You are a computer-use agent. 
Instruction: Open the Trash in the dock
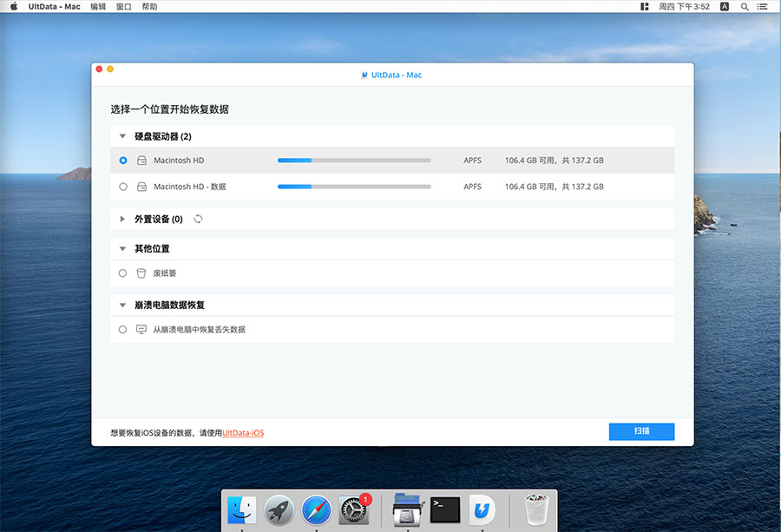[536, 510]
